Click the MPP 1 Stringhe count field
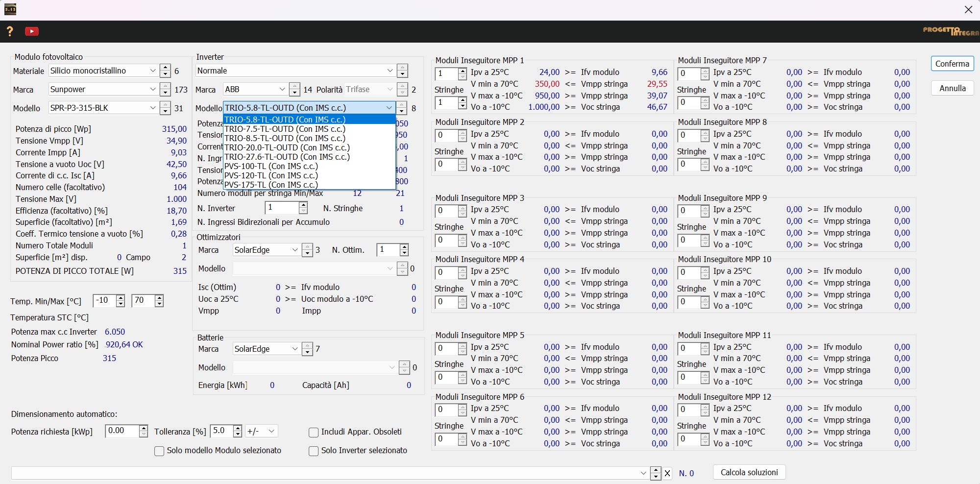980x484 pixels. [447, 102]
